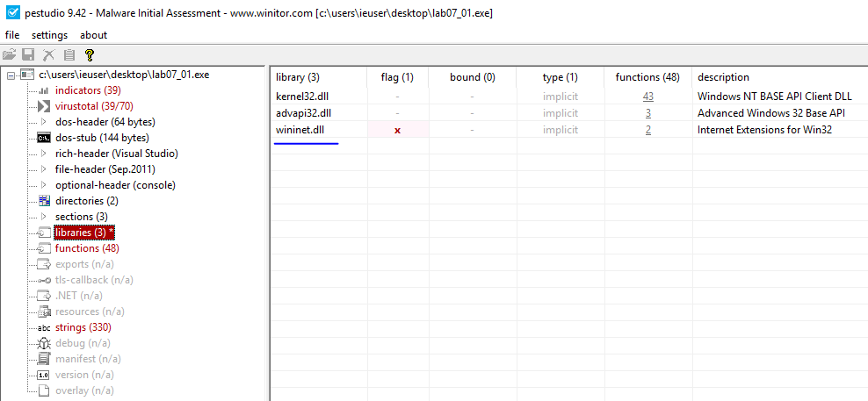Screen dimensions: 868x401
Task: Sort by the bound (0) column header
Action: [472, 77]
